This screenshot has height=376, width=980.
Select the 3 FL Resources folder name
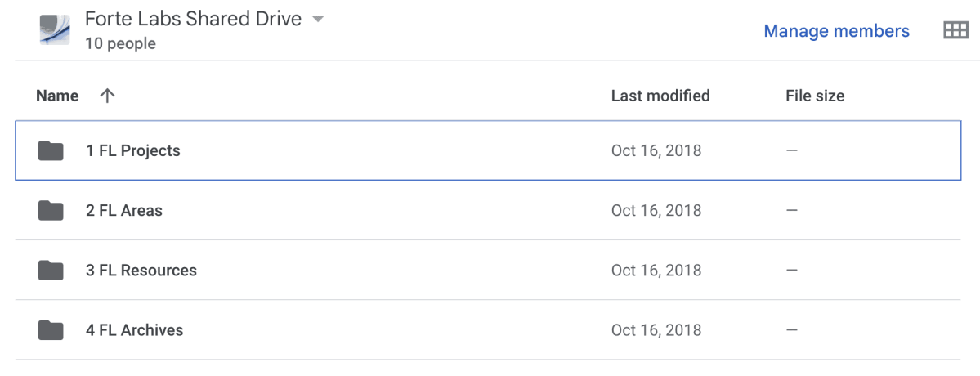click(141, 270)
